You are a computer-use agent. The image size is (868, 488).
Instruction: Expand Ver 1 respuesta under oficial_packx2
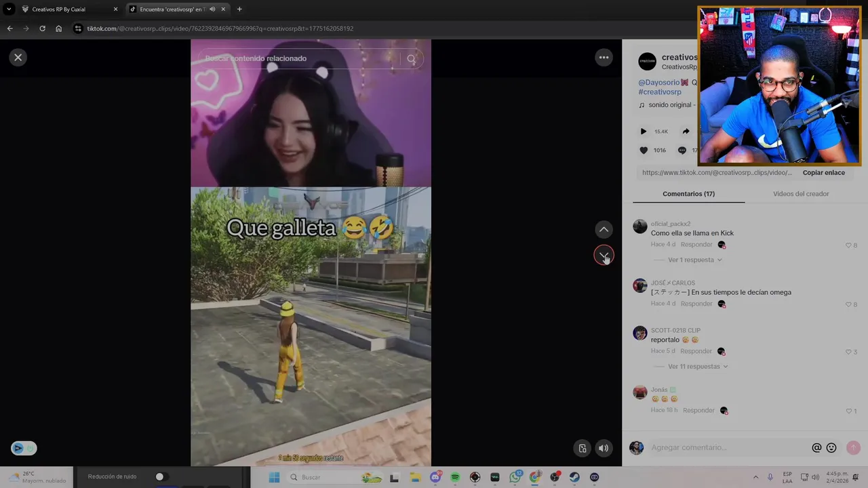pos(694,260)
